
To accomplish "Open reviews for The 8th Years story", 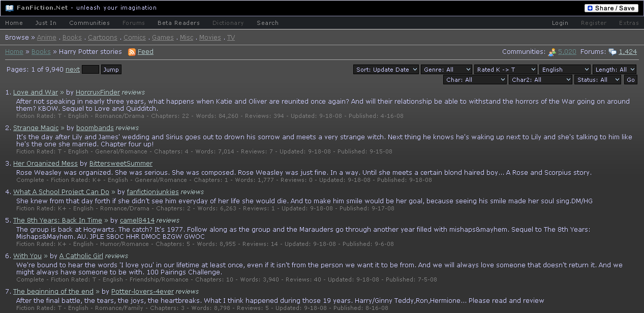I will coord(168,221).
